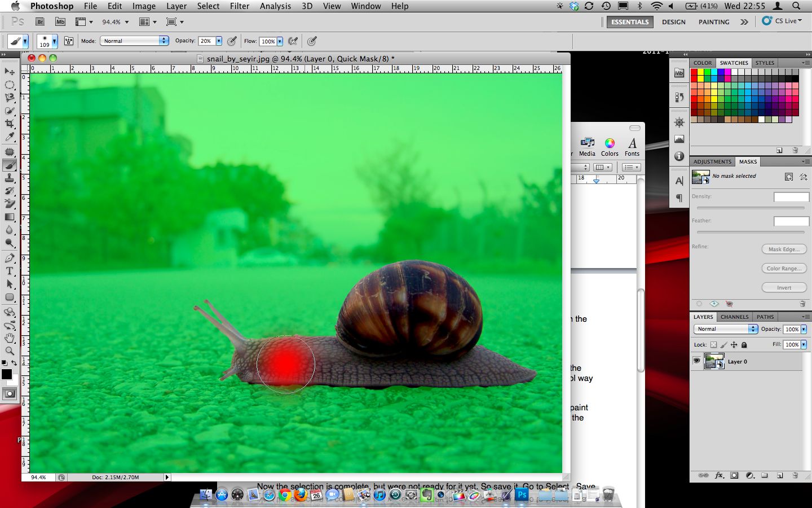Open the brush Opacity 20% dropdown arrow
This screenshot has height=508, width=812.
(x=219, y=41)
